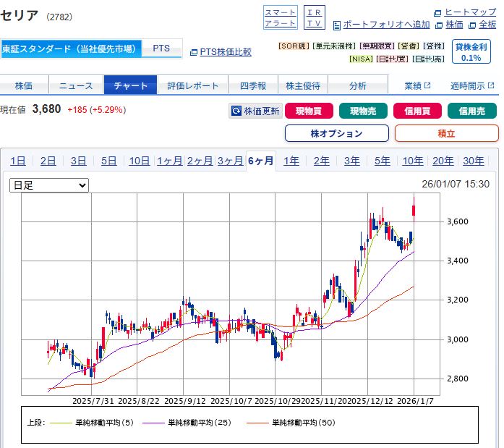Open the 全板 popup icon
The width and height of the screenshot is (504, 448).
click(472, 25)
